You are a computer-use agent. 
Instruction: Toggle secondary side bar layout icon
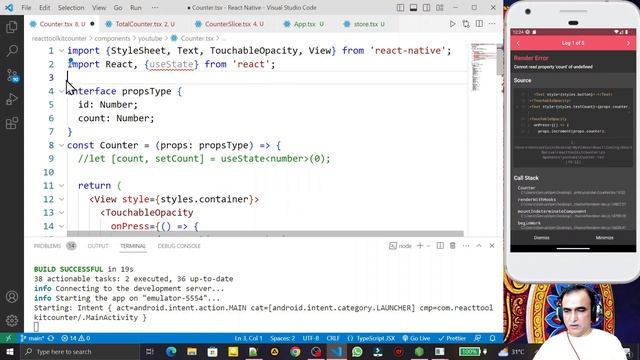[x=427, y=8]
